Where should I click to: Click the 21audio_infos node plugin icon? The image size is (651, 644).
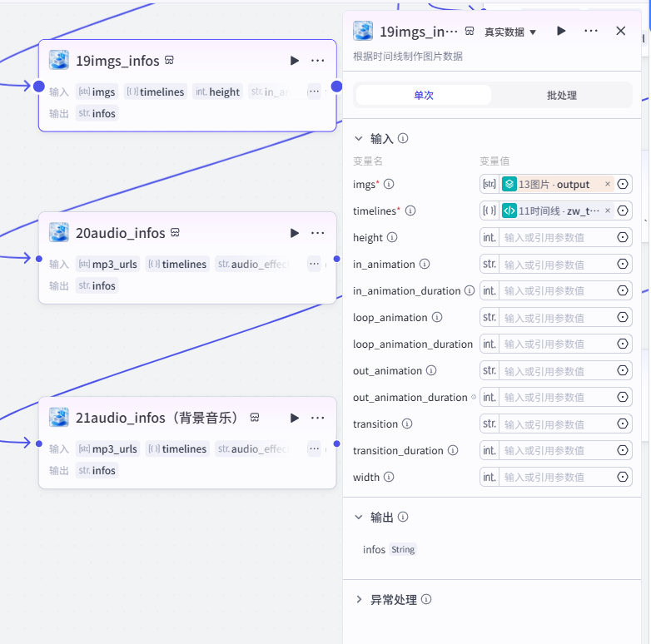[x=59, y=417]
